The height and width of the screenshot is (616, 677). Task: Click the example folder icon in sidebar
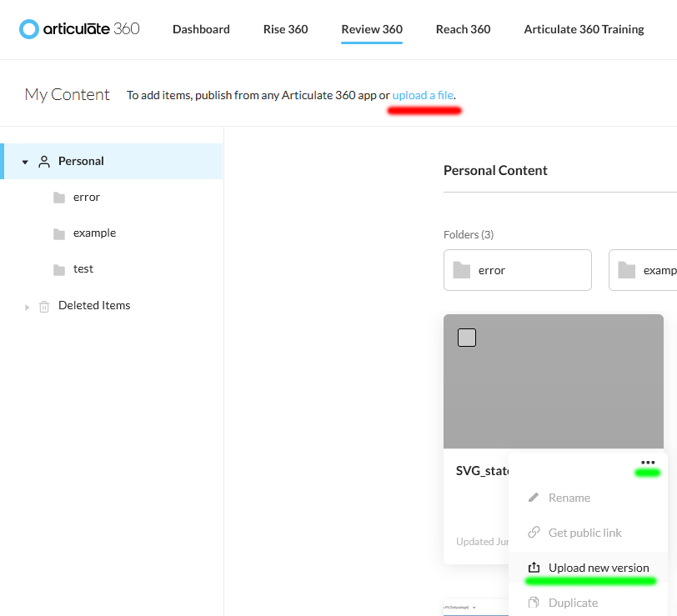[59, 234]
